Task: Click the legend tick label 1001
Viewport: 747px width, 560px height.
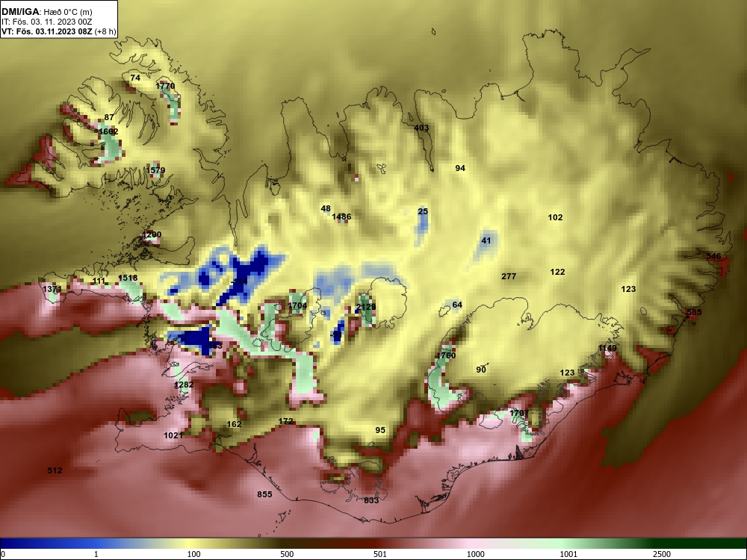Action: click(x=568, y=554)
